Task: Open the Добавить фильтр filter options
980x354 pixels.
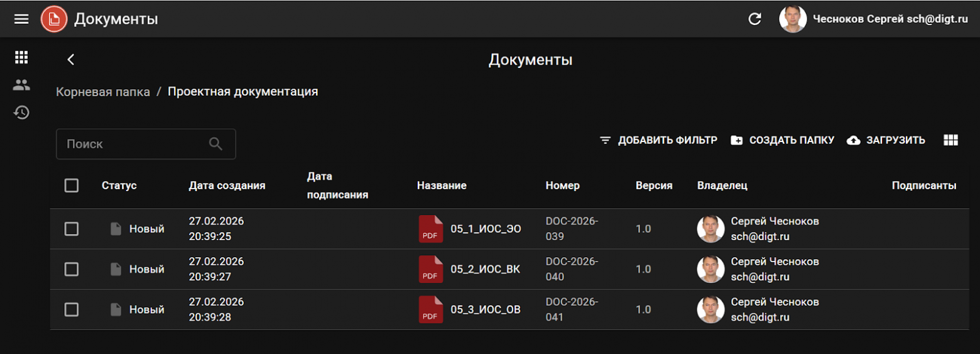Action: point(658,140)
